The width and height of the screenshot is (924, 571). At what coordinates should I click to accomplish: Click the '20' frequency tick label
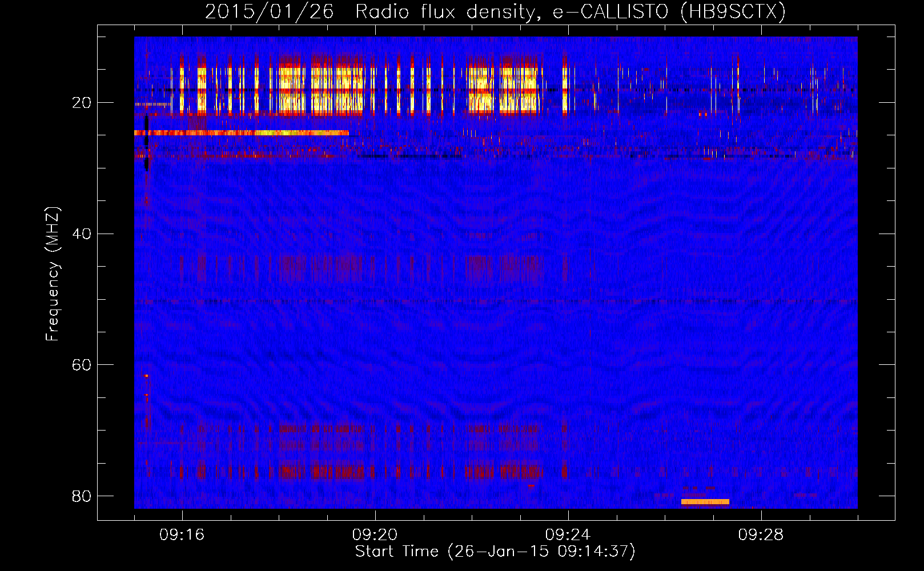pos(81,103)
